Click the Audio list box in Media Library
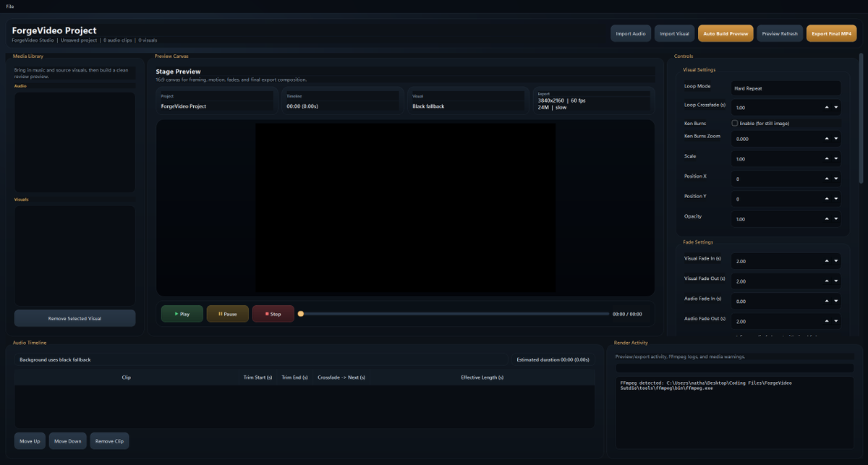868x465 pixels. click(x=75, y=142)
